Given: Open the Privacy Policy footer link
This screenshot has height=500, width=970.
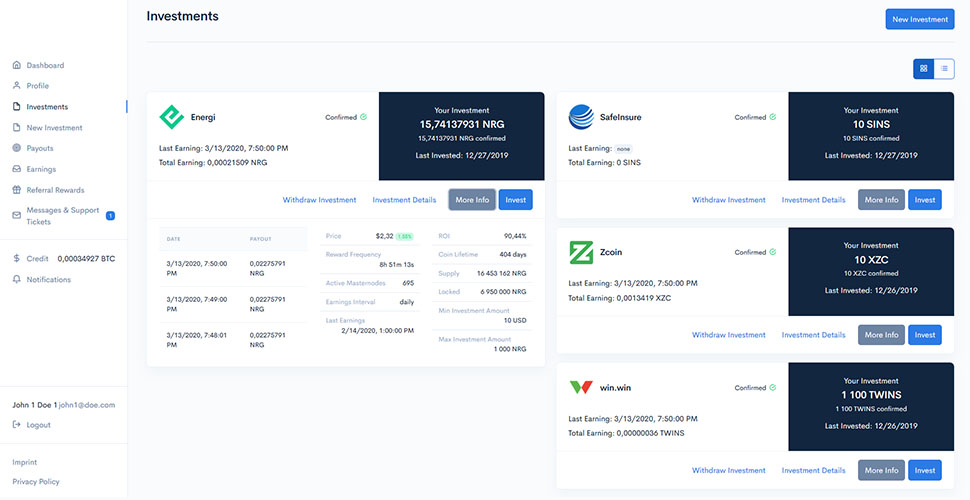Looking at the screenshot, I should 36,482.
